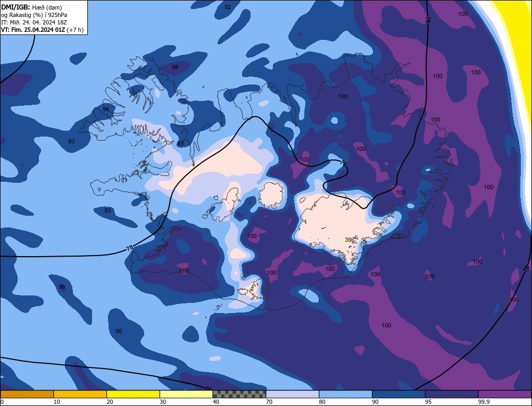532x406 pixels.
Task: Click the yellow-highlighted value 39 over the glacier
Action: pos(348,240)
